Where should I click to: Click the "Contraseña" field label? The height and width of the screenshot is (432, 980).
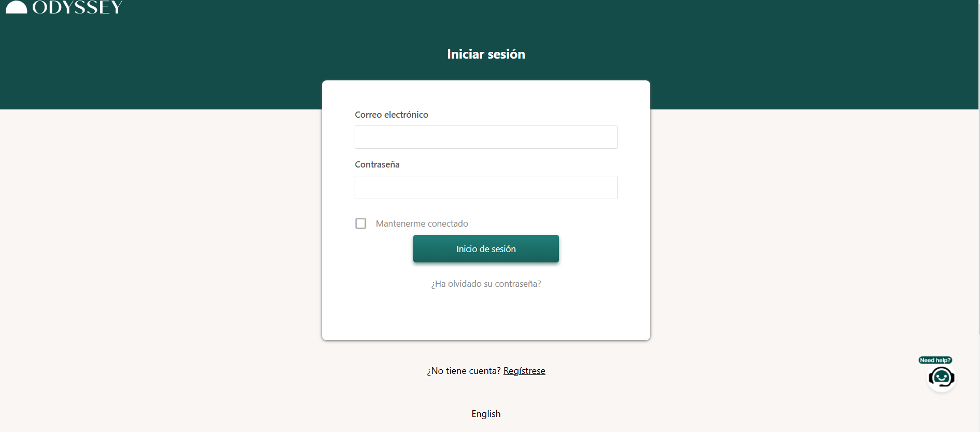click(377, 164)
